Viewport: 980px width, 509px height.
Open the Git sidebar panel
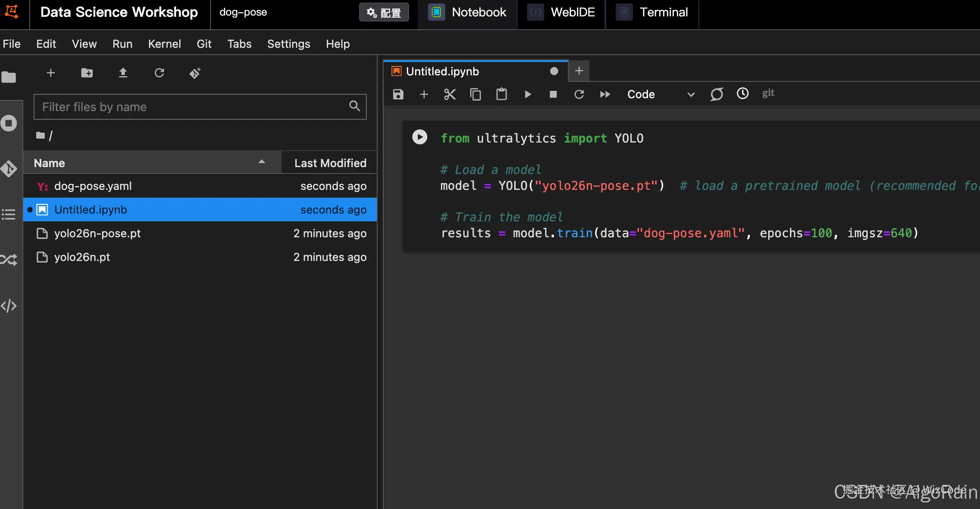[x=9, y=169]
